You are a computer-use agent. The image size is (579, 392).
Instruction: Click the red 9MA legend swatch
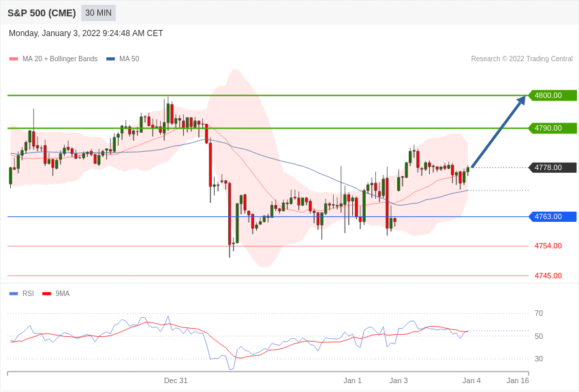(47, 294)
